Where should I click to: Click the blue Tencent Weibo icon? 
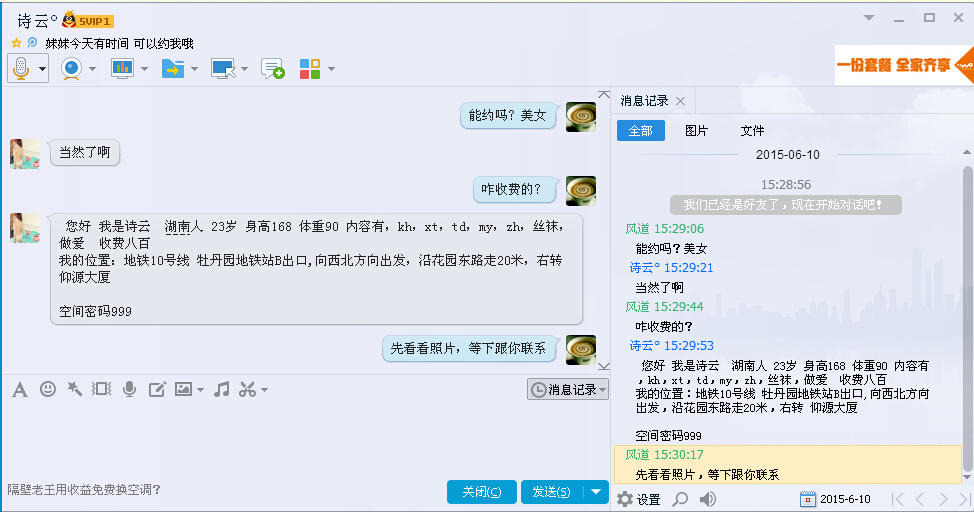pyautogui.click(x=32, y=43)
